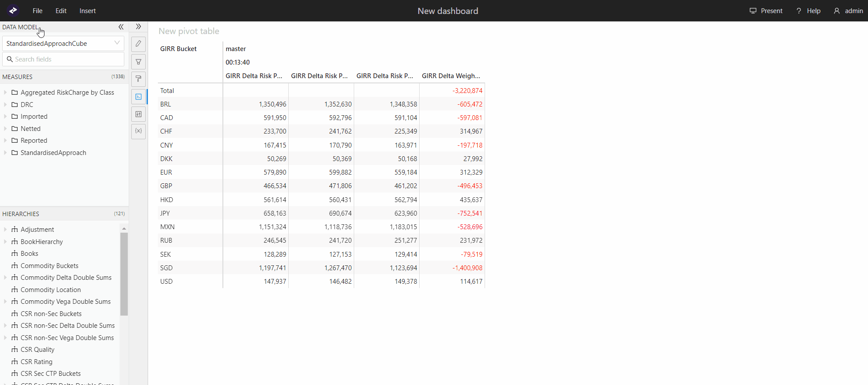Expand the Netted measures folder arrow
The width and height of the screenshot is (868, 385).
(5, 129)
